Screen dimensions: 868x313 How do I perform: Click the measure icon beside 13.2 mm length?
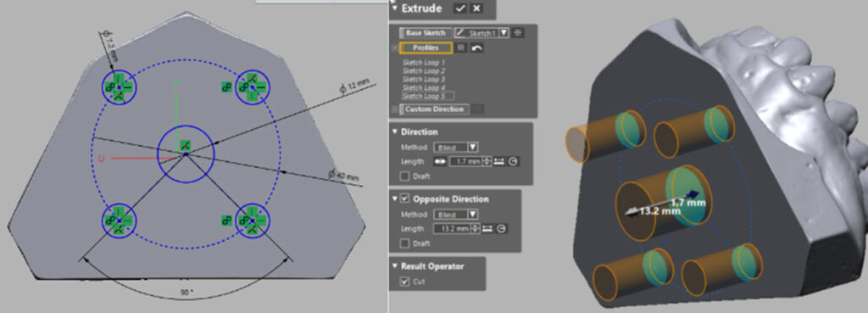click(487, 229)
